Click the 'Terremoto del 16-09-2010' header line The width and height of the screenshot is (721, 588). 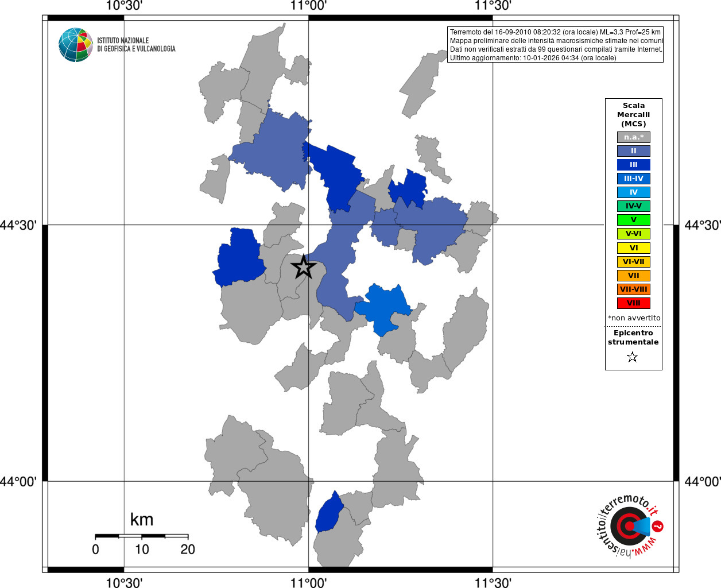[x=555, y=32]
